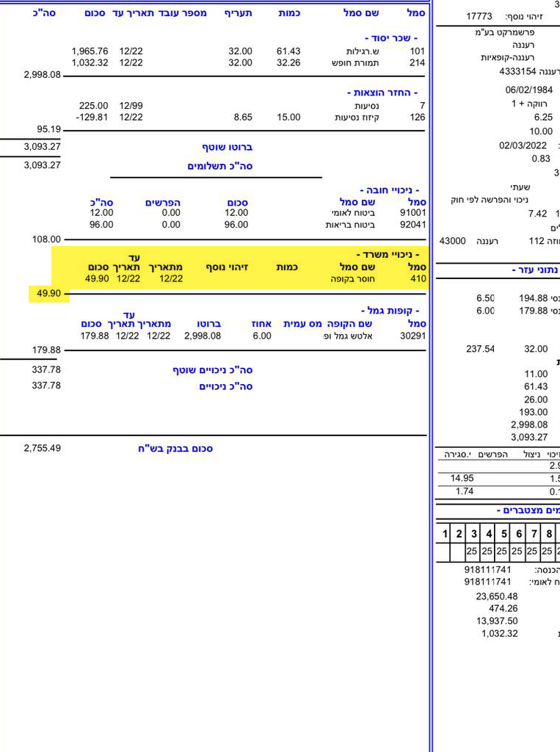
Task: Select the date 12/99
Action: coord(131,106)
